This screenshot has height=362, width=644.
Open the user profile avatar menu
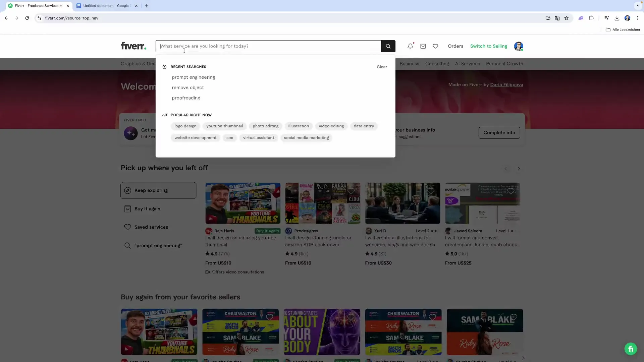(x=518, y=46)
